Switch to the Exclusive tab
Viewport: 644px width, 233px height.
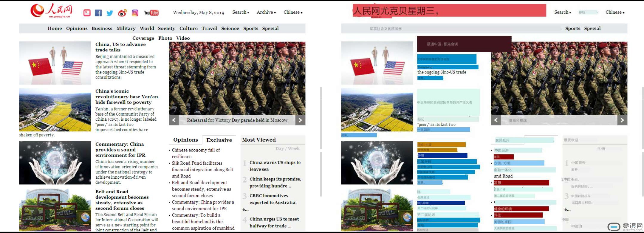click(x=219, y=140)
